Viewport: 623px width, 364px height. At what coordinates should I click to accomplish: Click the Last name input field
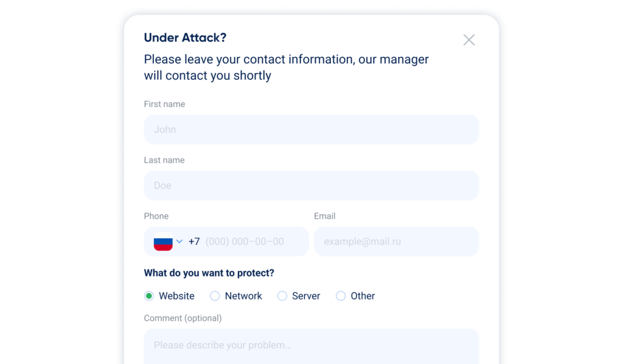click(311, 185)
